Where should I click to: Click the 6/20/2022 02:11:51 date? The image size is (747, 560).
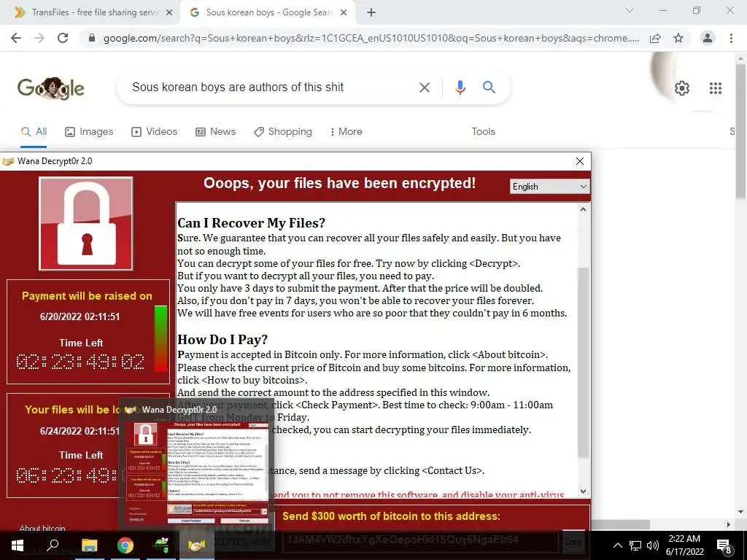[80, 316]
